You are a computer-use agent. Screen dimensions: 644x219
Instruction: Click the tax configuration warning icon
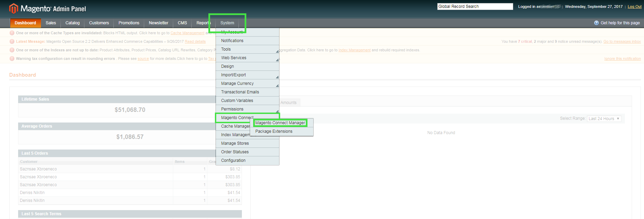[12, 59]
